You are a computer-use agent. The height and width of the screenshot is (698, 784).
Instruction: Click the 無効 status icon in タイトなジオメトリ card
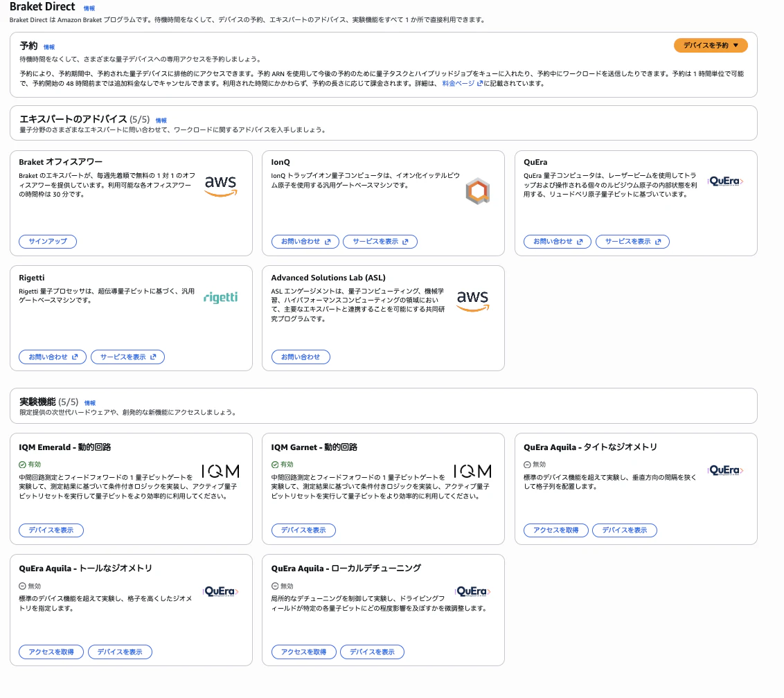(527, 465)
